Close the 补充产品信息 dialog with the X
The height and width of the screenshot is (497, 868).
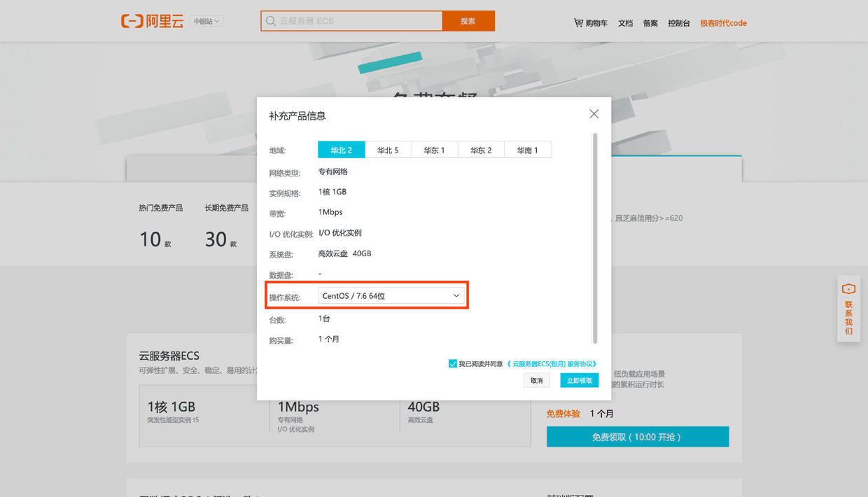tap(594, 114)
